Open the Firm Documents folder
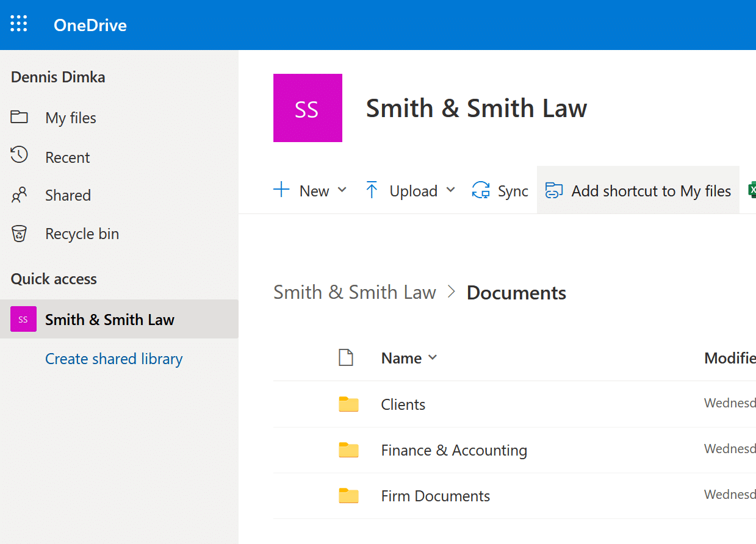 tap(436, 496)
